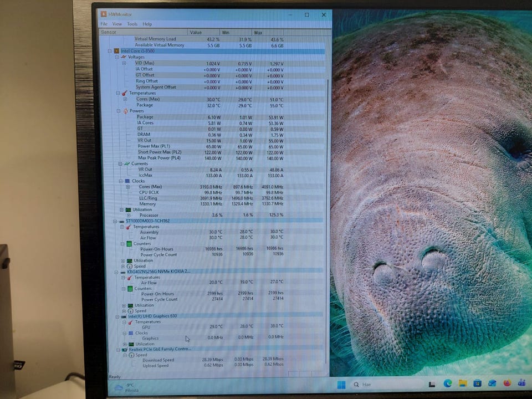Click the Voltages lightning icon
The image size is (532, 399).
tap(124, 57)
